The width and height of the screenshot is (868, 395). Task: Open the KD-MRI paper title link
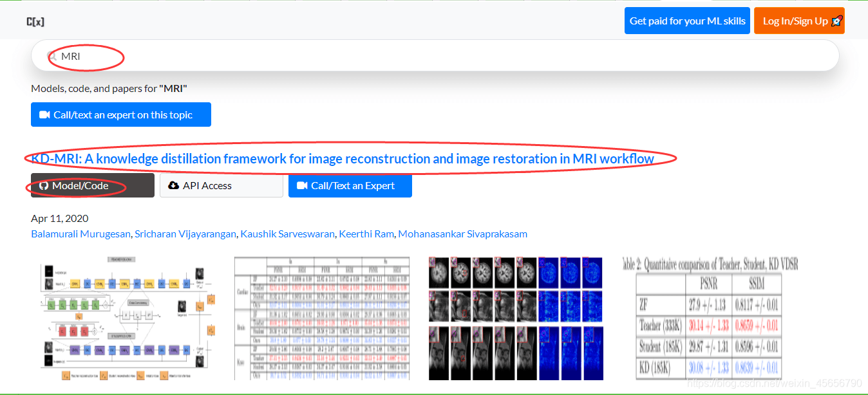pyautogui.click(x=343, y=158)
